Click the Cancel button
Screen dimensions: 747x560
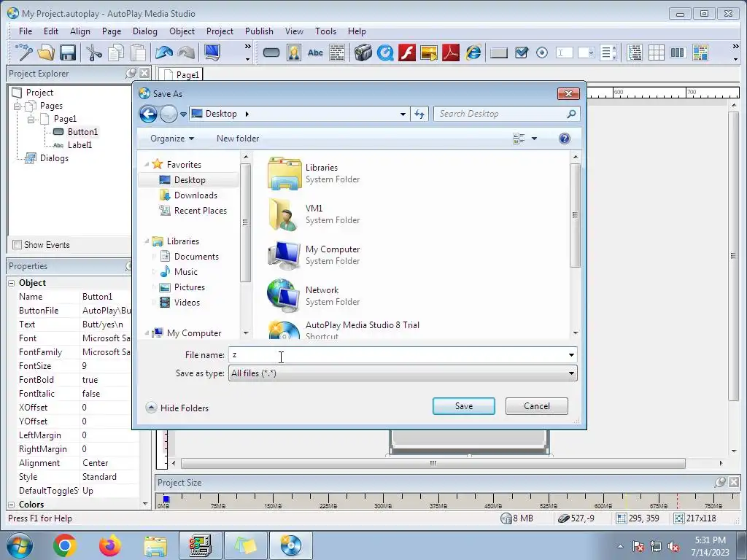[536, 406]
